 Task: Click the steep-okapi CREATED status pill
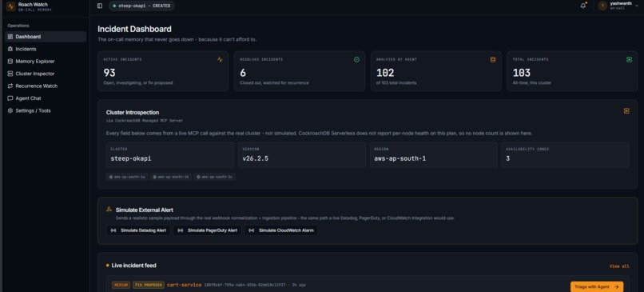pyautogui.click(x=141, y=6)
